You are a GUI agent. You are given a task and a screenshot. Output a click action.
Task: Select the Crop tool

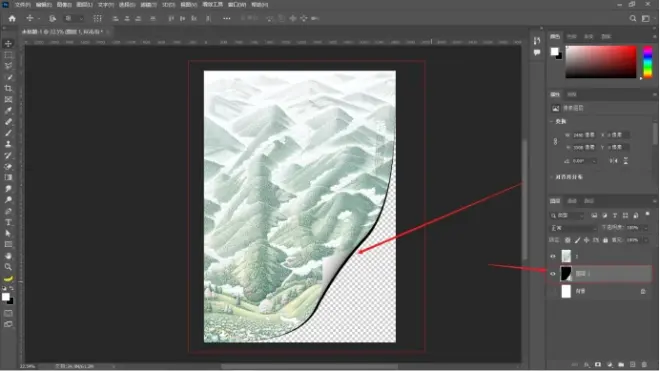pos(8,88)
